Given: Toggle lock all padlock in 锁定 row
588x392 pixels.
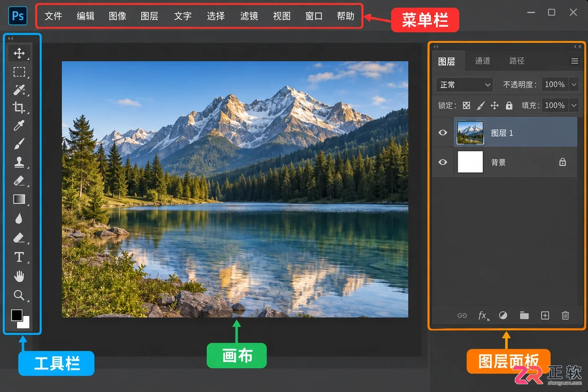Looking at the screenshot, I should [509, 106].
